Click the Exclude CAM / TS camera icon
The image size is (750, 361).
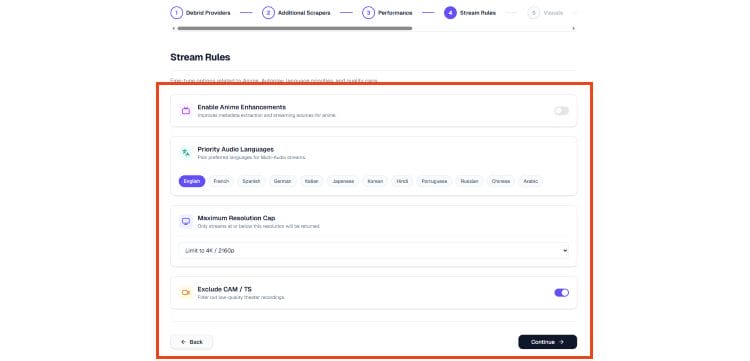pos(186,293)
